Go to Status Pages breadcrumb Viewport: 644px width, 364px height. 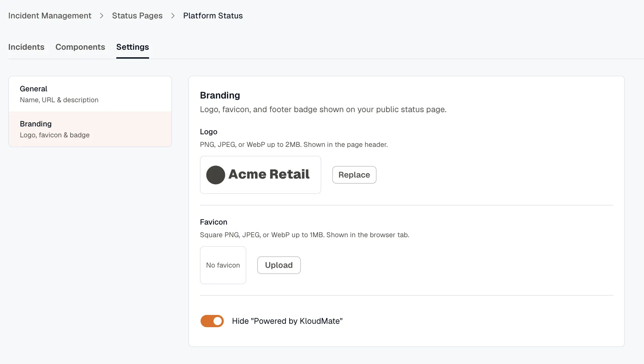[137, 16]
